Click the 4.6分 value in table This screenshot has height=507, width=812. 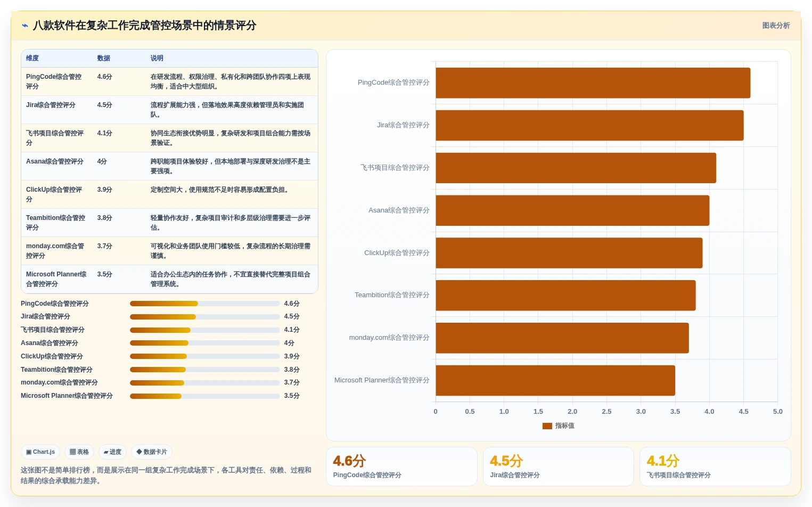[105, 77]
